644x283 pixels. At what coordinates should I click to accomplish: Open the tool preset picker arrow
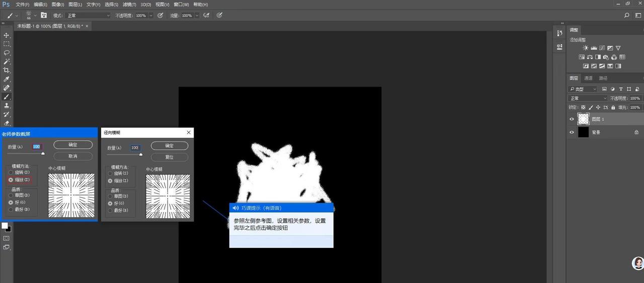(16, 16)
